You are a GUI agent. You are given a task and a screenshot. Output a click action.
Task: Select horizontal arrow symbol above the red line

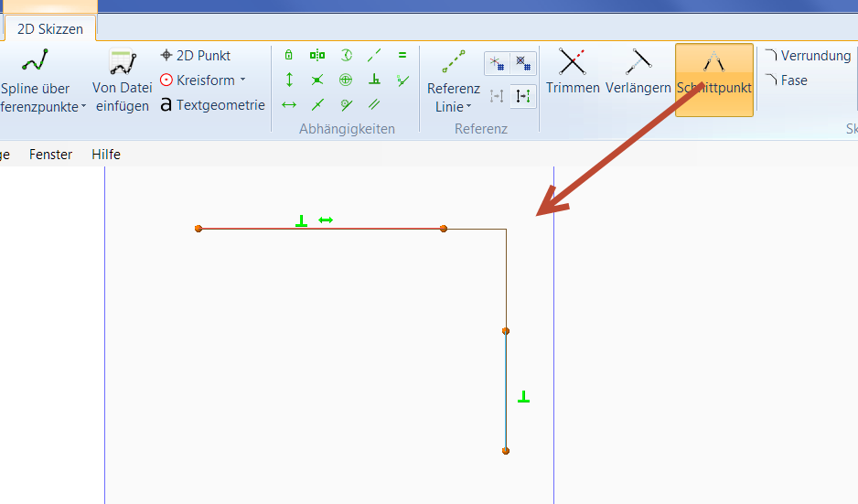point(326,220)
